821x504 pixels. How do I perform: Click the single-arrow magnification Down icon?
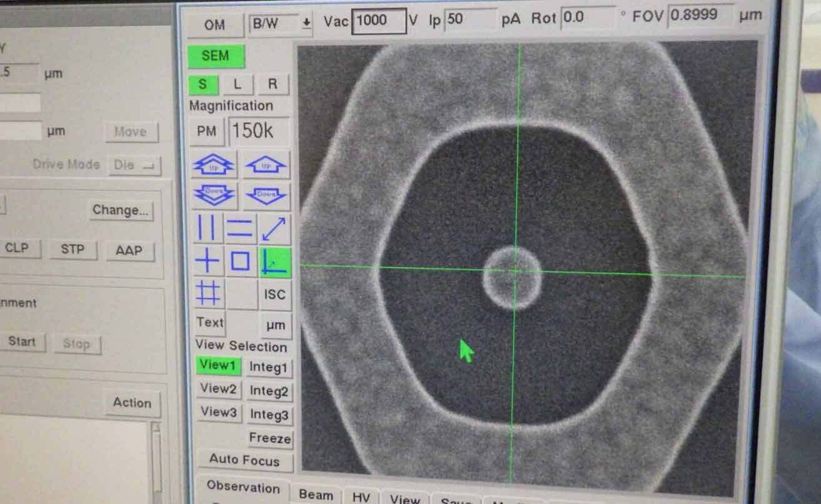click(x=266, y=196)
